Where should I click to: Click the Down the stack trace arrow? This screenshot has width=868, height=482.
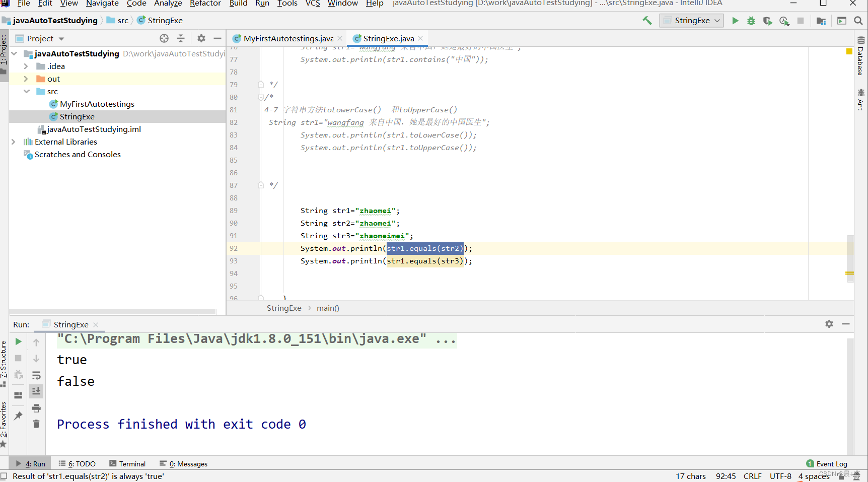point(36,359)
